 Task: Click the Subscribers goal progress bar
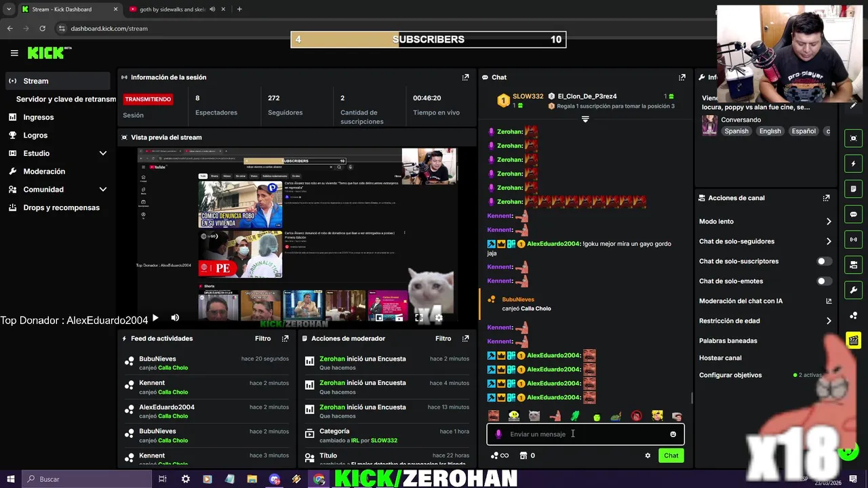(x=428, y=39)
